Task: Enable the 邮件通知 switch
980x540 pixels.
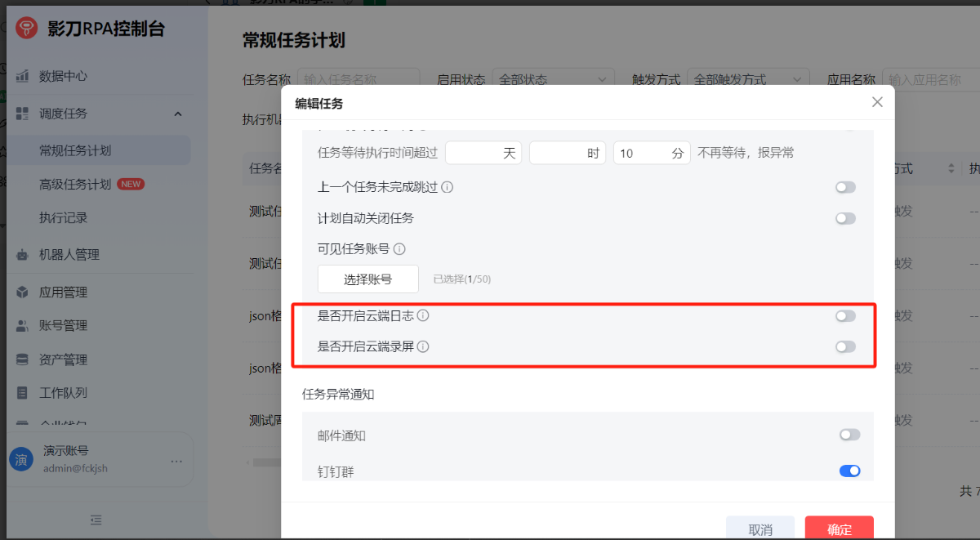Action: (x=850, y=435)
